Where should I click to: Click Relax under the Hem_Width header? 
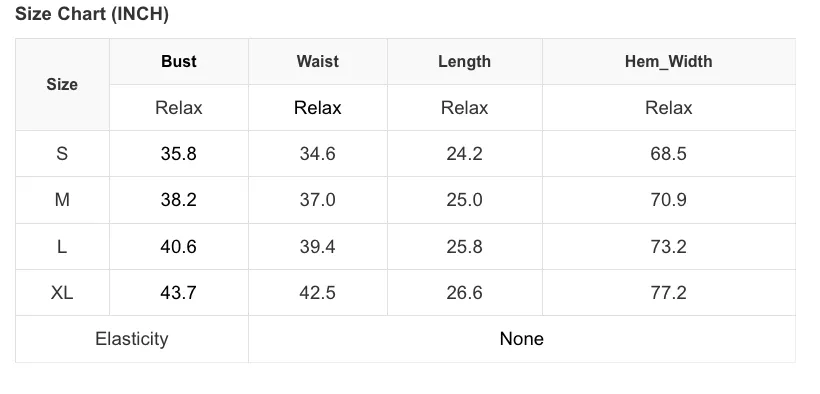(x=668, y=108)
